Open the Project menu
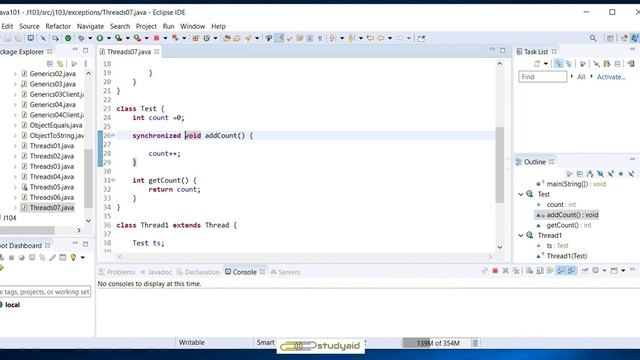Image resolution: width=640 pixels, height=360 pixels. tap(146, 26)
